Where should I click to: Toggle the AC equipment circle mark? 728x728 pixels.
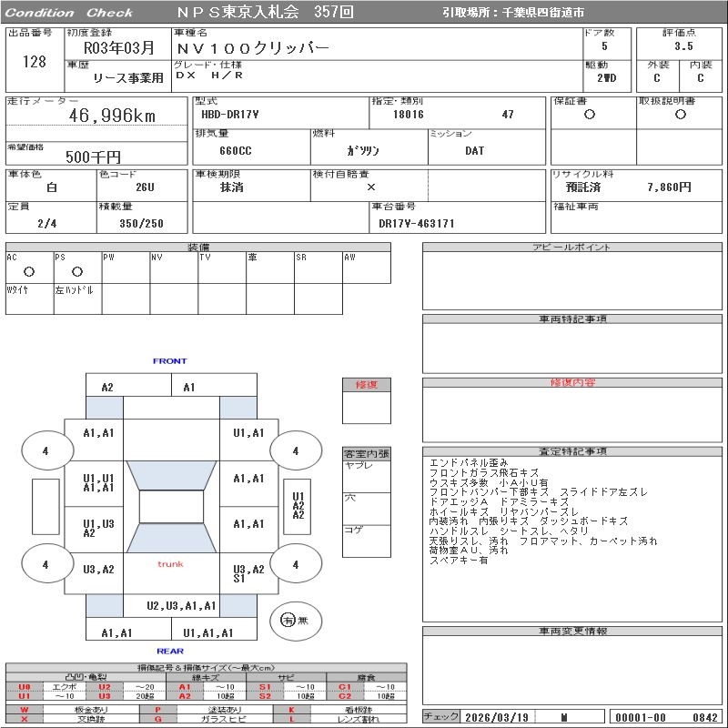coord(28,271)
